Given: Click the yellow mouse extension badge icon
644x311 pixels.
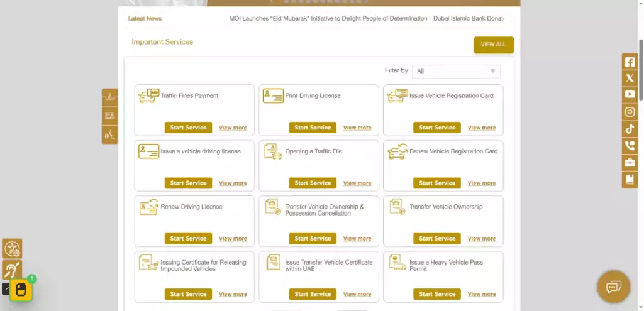Looking at the screenshot, I should click(21, 290).
